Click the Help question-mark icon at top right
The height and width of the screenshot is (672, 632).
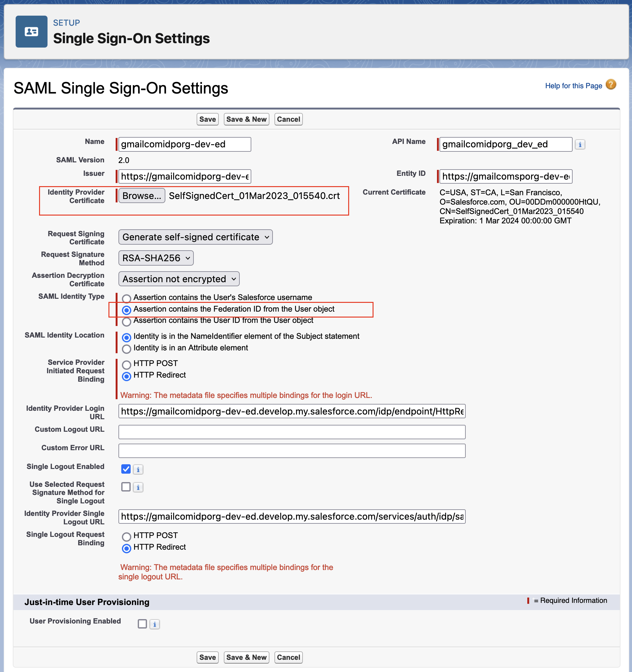[610, 85]
